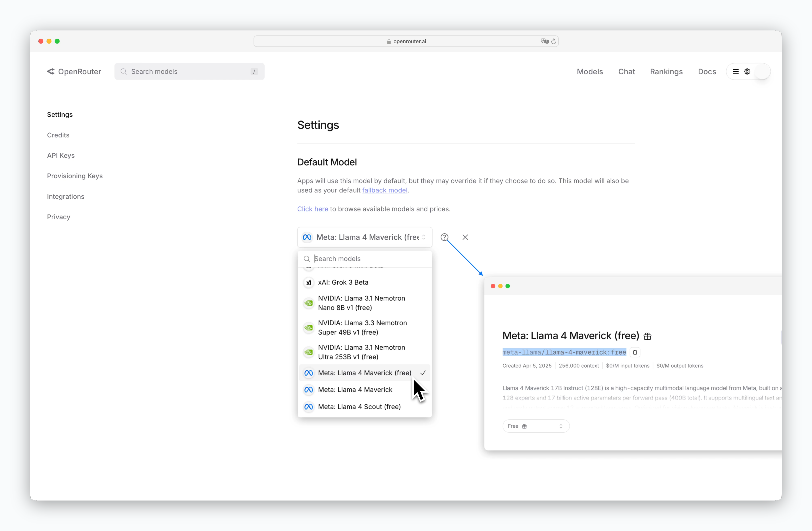Click gift icon inside the Free dropdown
Screen dimensions: 812x531
click(x=524, y=426)
